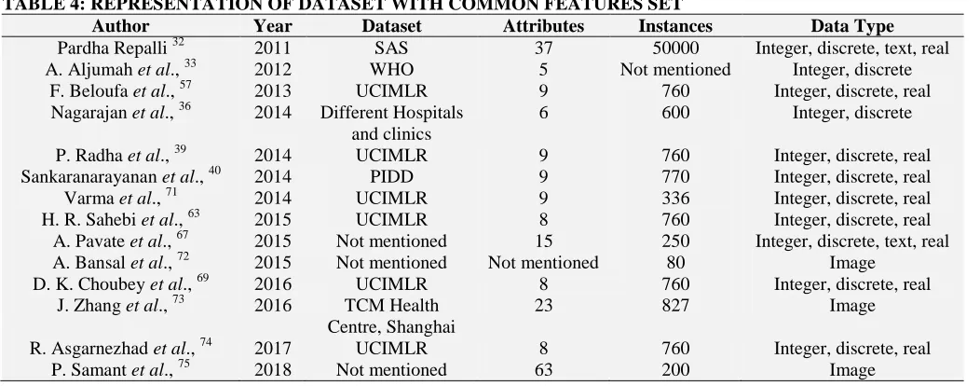Select the SAS dataset cell
The height and width of the screenshot is (386, 980).
[x=391, y=48]
